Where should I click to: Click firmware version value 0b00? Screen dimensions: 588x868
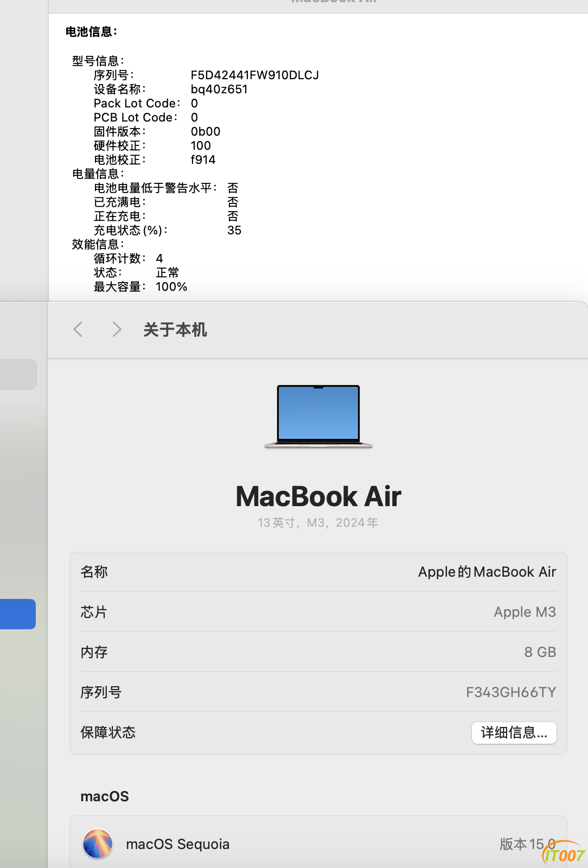[206, 131]
